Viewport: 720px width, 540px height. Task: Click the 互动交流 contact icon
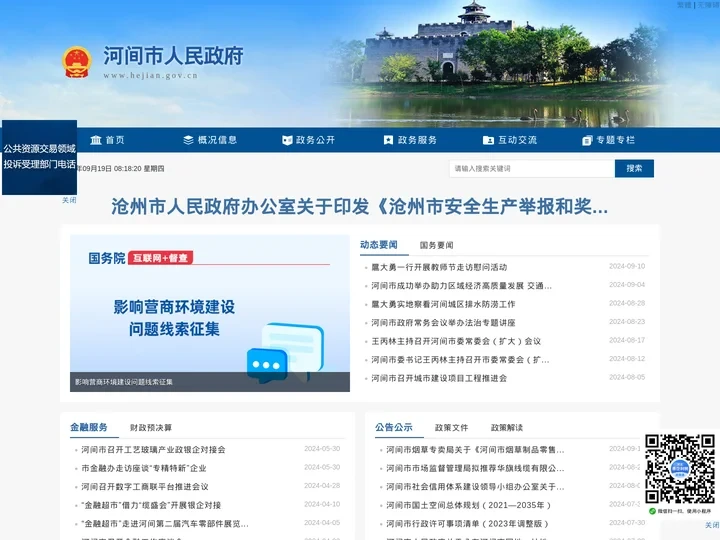coord(488,140)
